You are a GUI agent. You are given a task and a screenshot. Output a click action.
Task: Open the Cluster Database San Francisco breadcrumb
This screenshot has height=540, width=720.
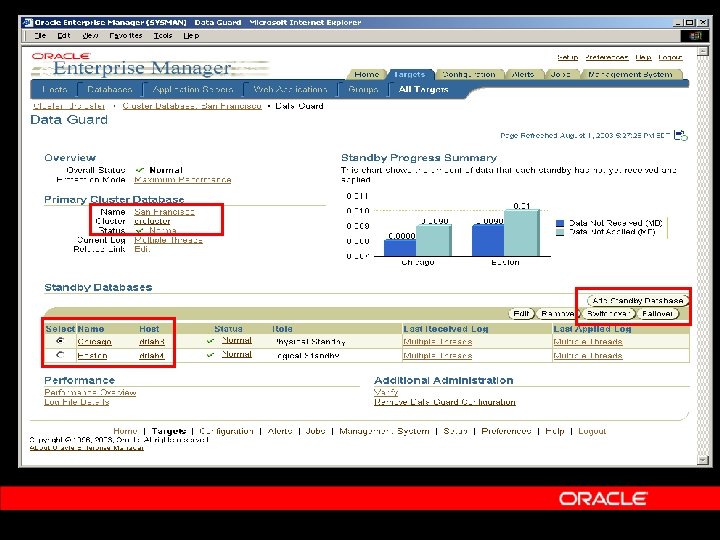point(192,106)
